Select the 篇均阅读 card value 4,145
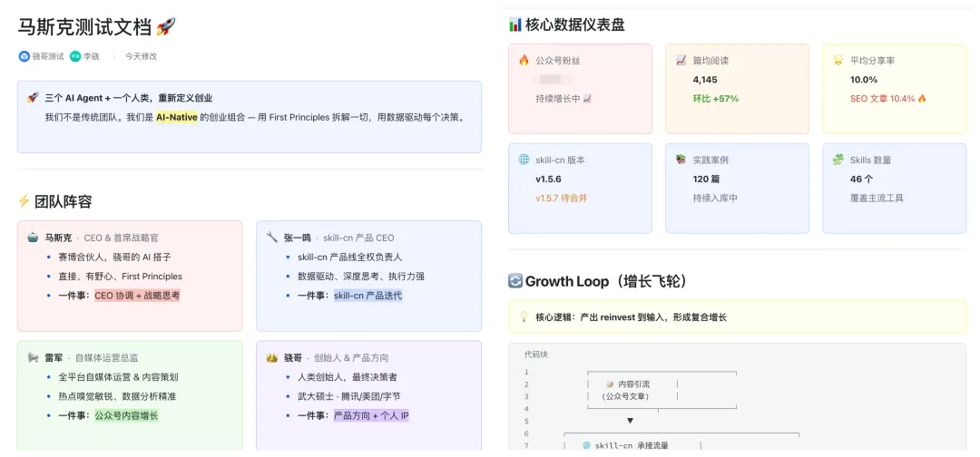Screen dimensions: 980x457 705,80
